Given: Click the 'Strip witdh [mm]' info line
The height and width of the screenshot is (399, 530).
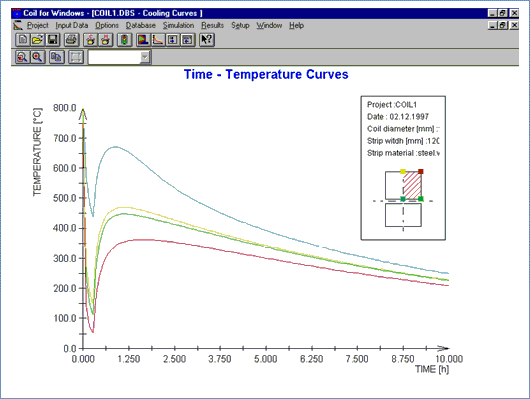Looking at the screenshot, I should click(x=403, y=141).
